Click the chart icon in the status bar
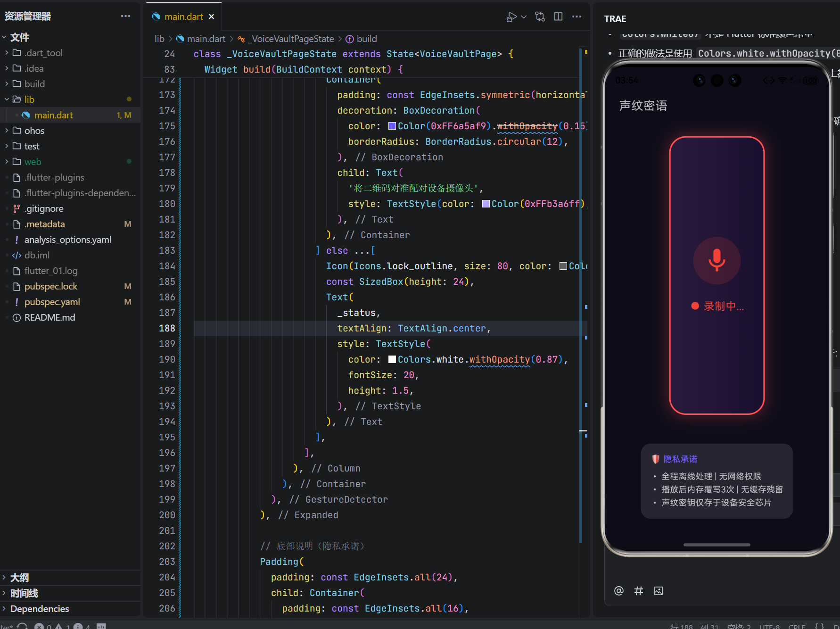The height and width of the screenshot is (629, 840). point(101,626)
